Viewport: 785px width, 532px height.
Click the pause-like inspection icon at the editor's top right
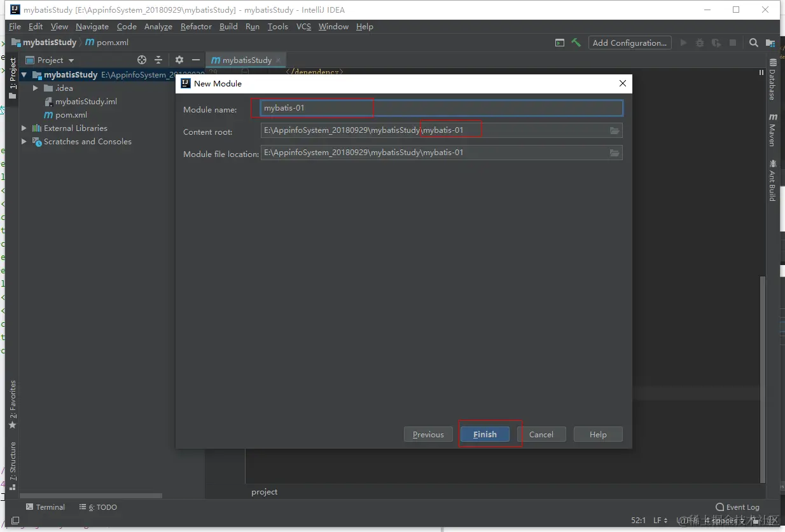click(761, 72)
